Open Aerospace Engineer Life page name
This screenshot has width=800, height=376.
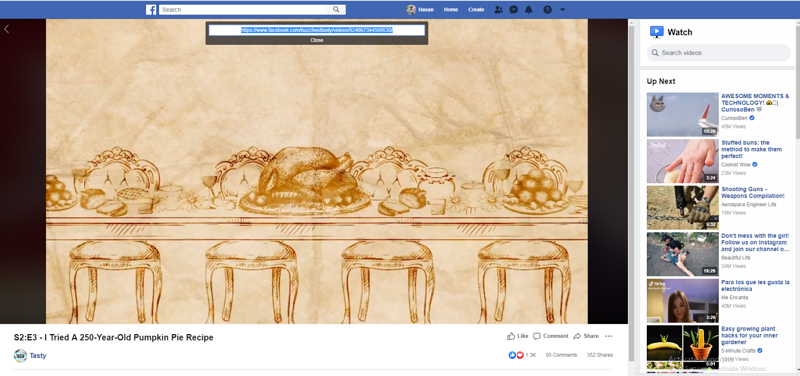[x=749, y=204]
